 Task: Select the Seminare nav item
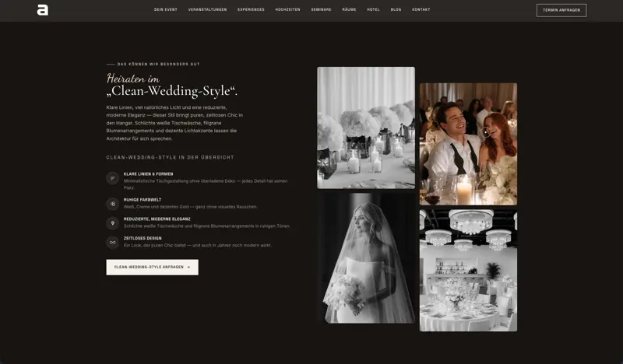click(321, 9)
